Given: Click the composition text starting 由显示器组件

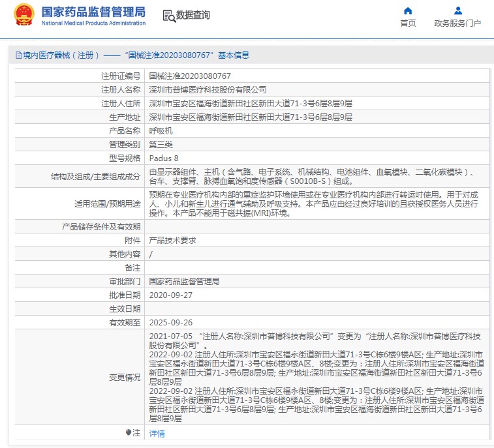Looking at the screenshot, I should pos(311,176).
